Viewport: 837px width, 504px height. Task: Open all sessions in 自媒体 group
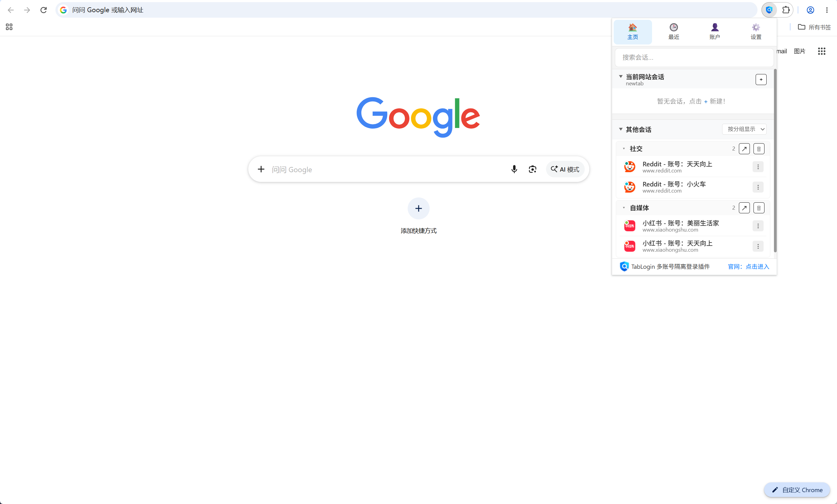[x=744, y=208]
